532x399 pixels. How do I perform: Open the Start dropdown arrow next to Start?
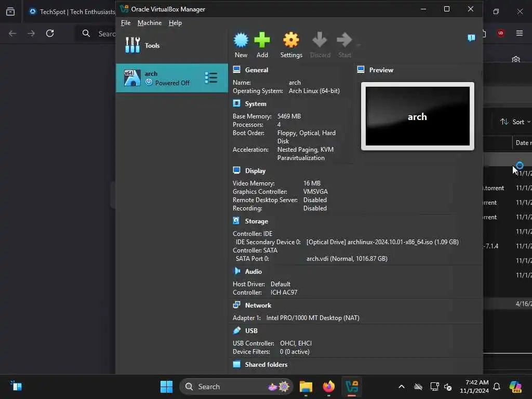pos(358,45)
